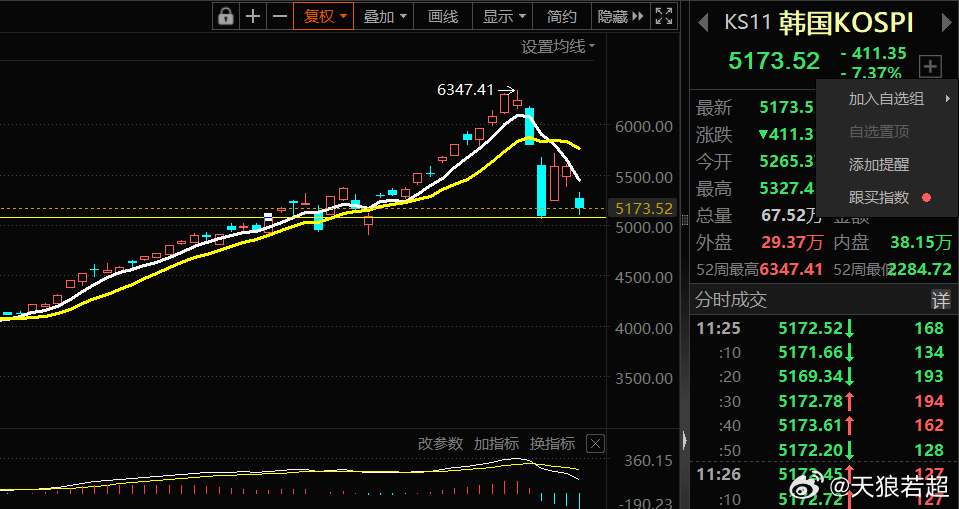Click 加指标 to add indicator
The height and width of the screenshot is (509, 959).
(x=496, y=444)
